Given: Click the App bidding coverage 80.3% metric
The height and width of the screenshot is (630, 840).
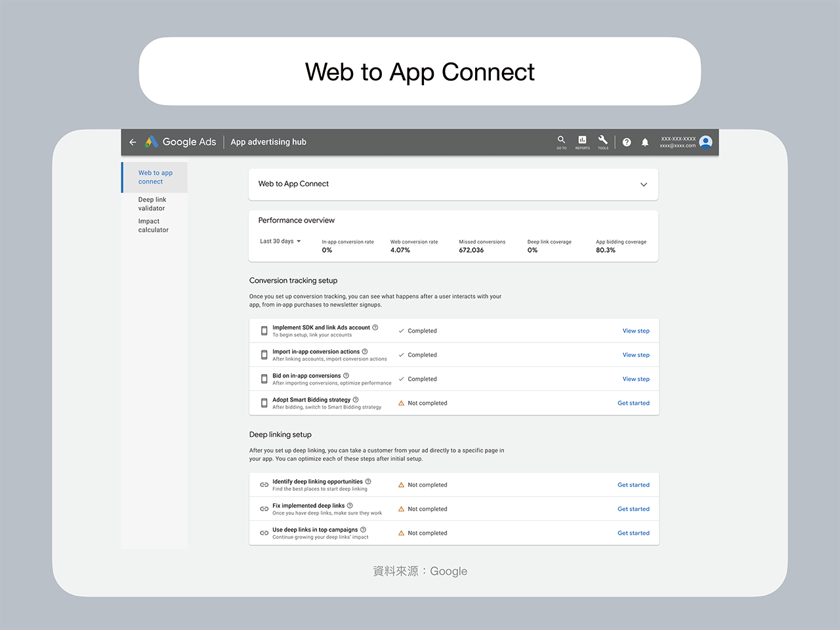Looking at the screenshot, I should click(x=621, y=246).
